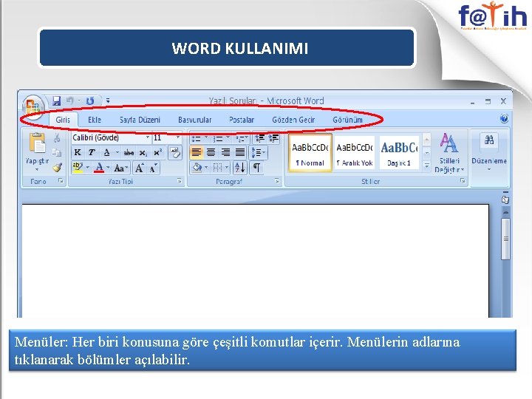Toggle subscript x₂ formatting
The image size is (532, 399).
[143, 153]
